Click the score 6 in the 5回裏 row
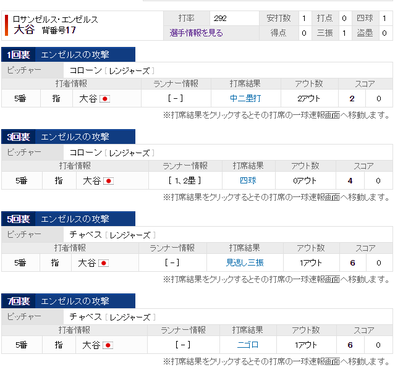 click(x=352, y=263)
